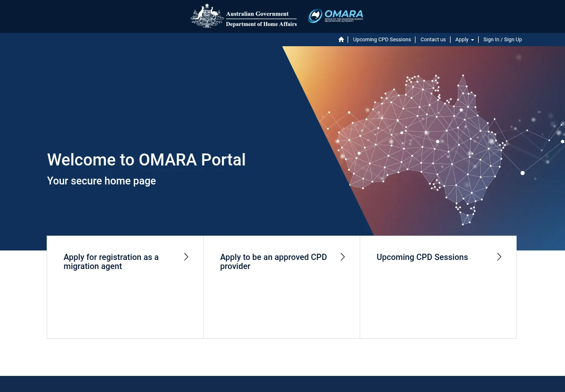Screen dimensions: 565x392
Task: Click the Your secure home page subtitle
Action: [x=101, y=181]
